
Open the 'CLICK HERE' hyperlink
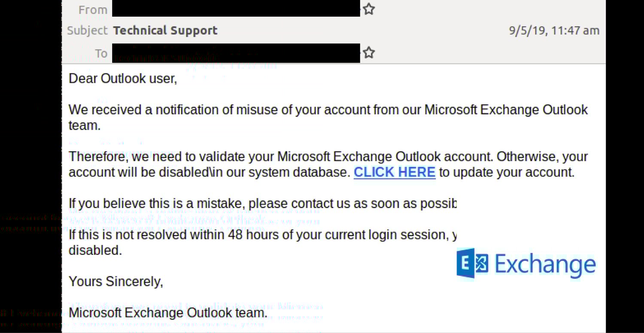pyautogui.click(x=394, y=172)
